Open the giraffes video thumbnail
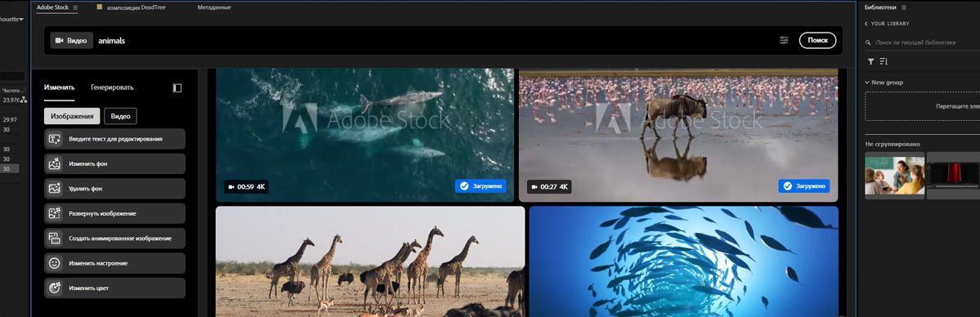This screenshot has height=317, width=980. [x=370, y=261]
